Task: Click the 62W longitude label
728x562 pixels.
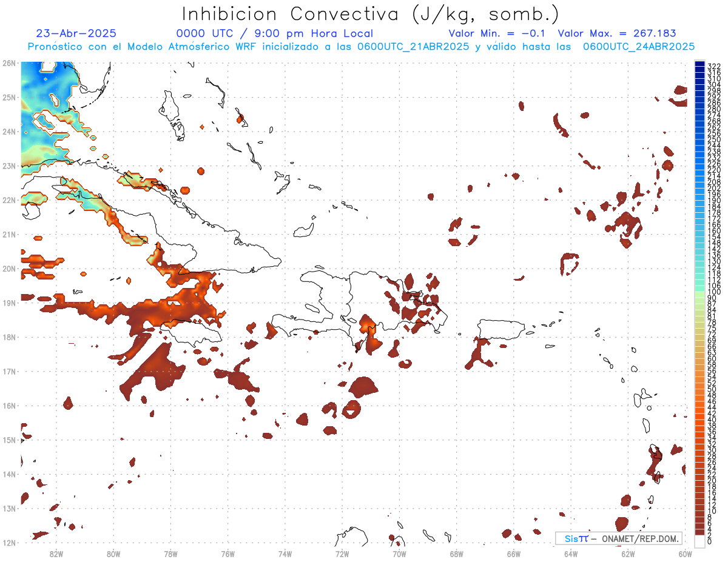Action: click(628, 554)
